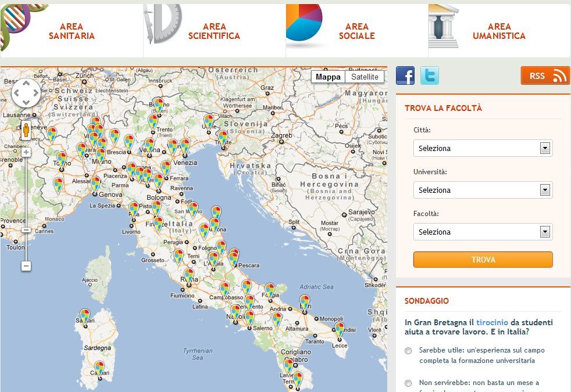Open the Università dropdown
This screenshot has height=392, width=571.
tap(483, 190)
